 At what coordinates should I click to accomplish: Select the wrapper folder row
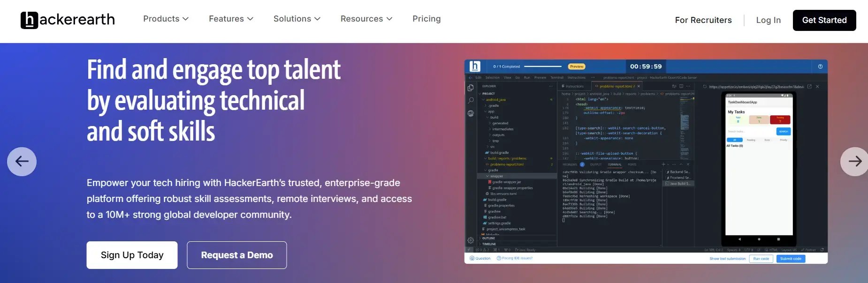pyautogui.click(x=516, y=176)
